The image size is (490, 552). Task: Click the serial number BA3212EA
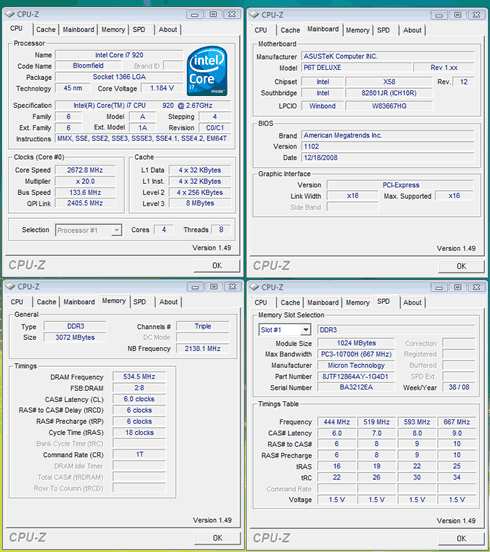click(x=356, y=388)
